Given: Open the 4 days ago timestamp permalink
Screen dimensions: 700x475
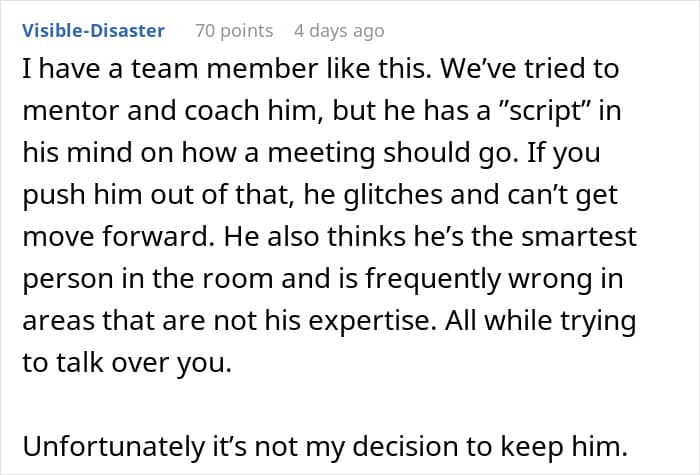Looking at the screenshot, I should click(339, 31).
